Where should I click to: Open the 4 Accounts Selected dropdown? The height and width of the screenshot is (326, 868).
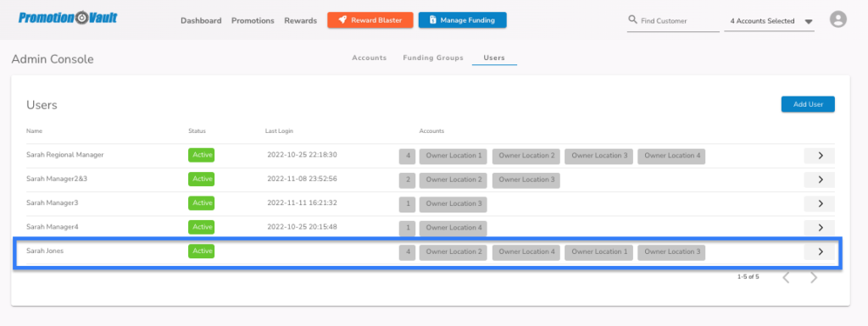pyautogui.click(x=769, y=21)
